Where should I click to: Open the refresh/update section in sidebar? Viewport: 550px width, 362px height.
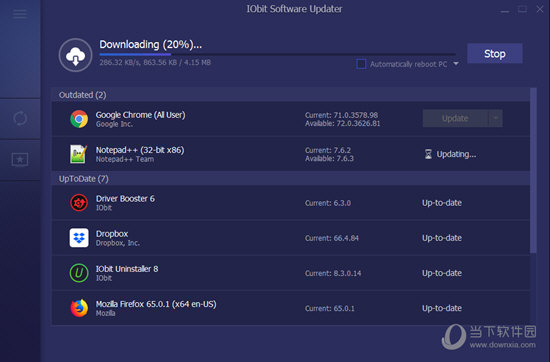(20, 119)
